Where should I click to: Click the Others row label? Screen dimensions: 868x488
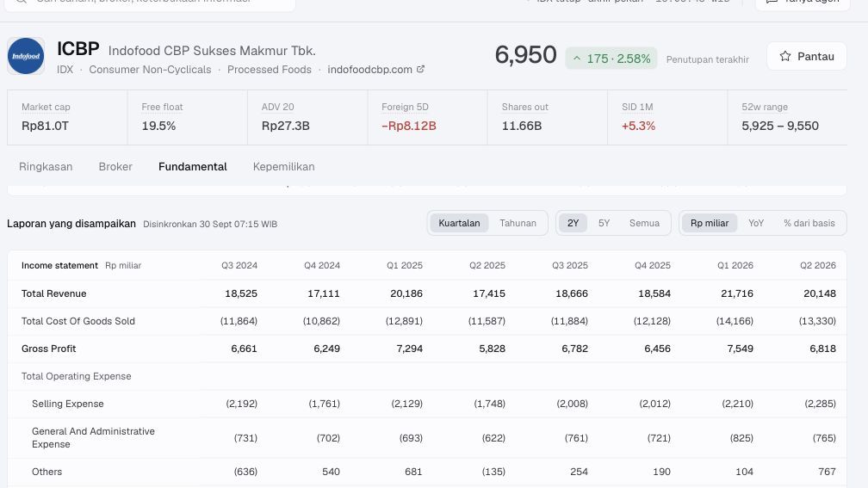click(x=47, y=472)
